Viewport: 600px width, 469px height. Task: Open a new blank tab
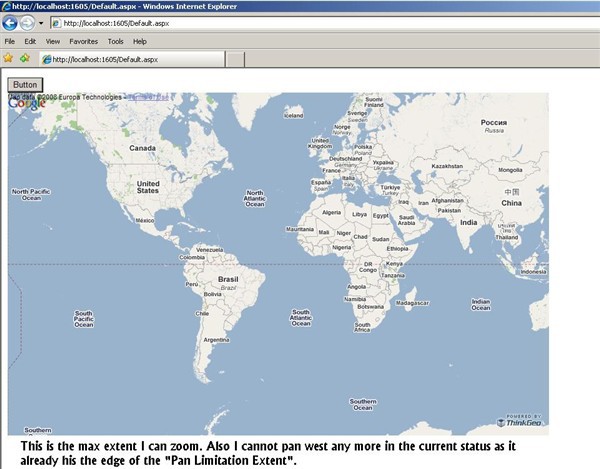235,59
